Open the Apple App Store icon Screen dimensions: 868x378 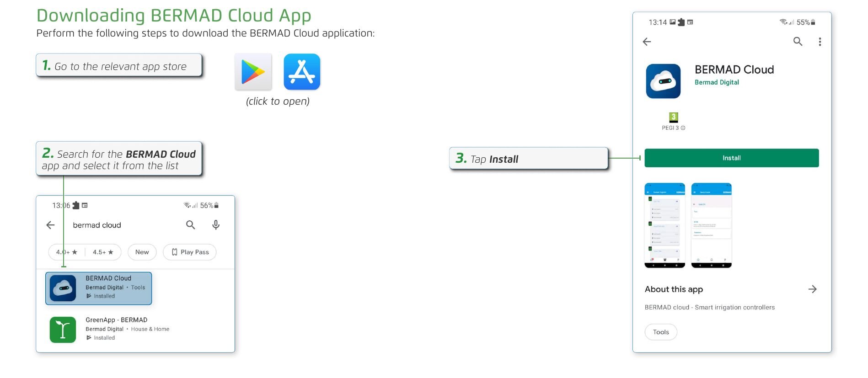tap(302, 72)
